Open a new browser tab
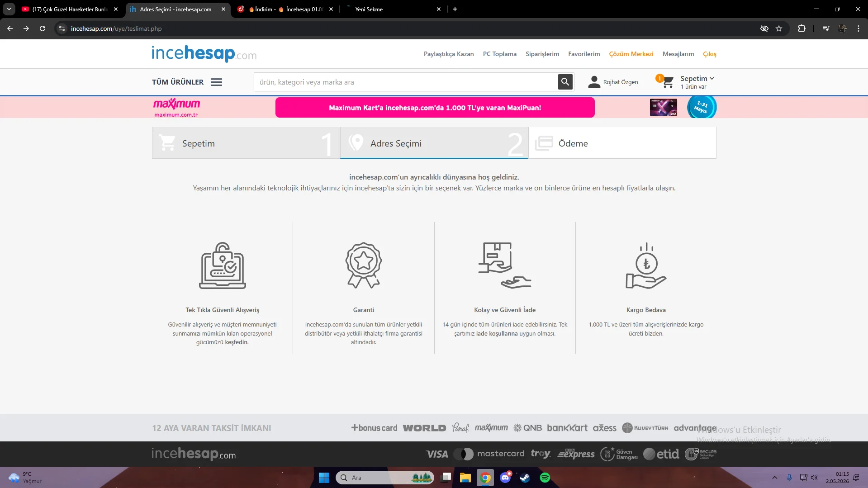The width and height of the screenshot is (868, 488). pos(455,9)
